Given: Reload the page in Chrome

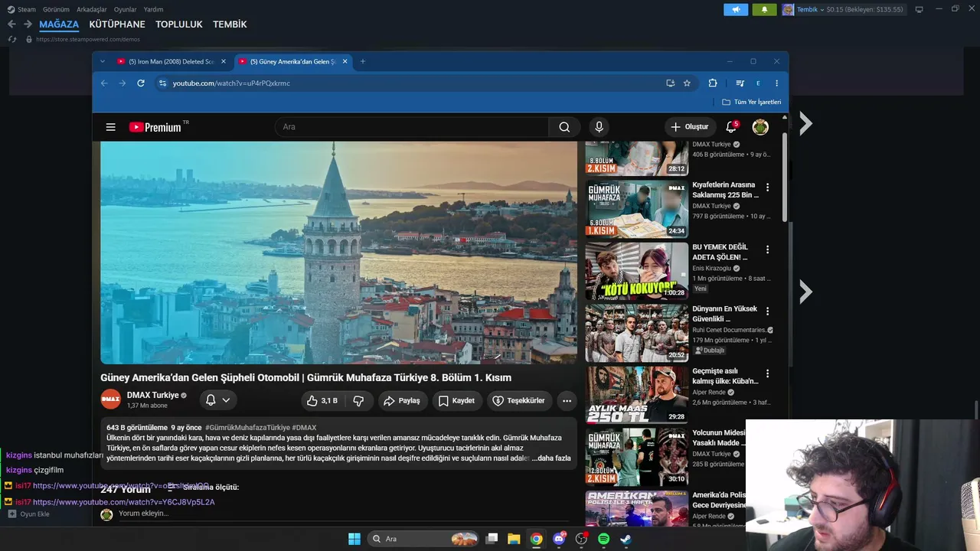Looking at the screenshot, I should coord(141,83).
